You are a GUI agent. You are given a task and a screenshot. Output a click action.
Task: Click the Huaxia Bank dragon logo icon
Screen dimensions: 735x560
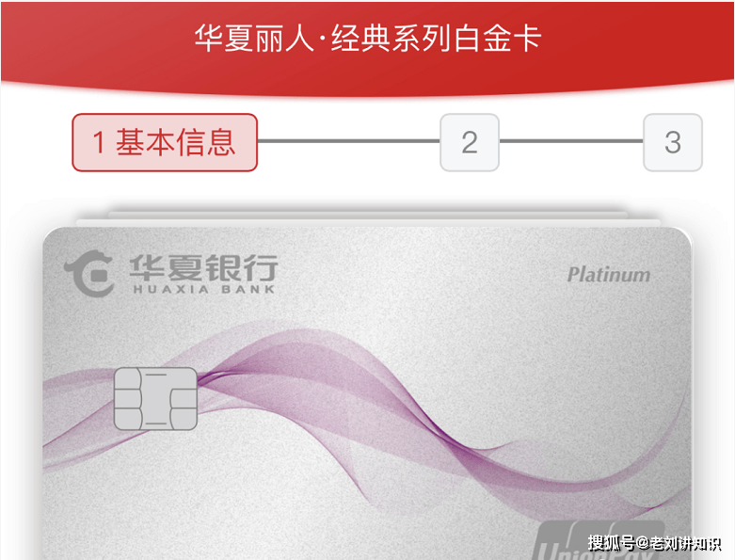[x=89, y=274]
